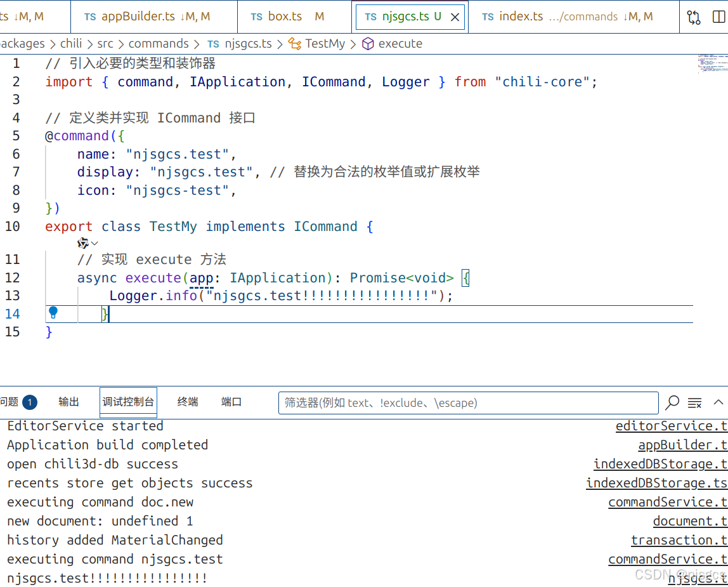Open commandService link beside 'executing command njsgcs.test'
This screenshot has height=587, width=728.
click(x=668, y=560)
